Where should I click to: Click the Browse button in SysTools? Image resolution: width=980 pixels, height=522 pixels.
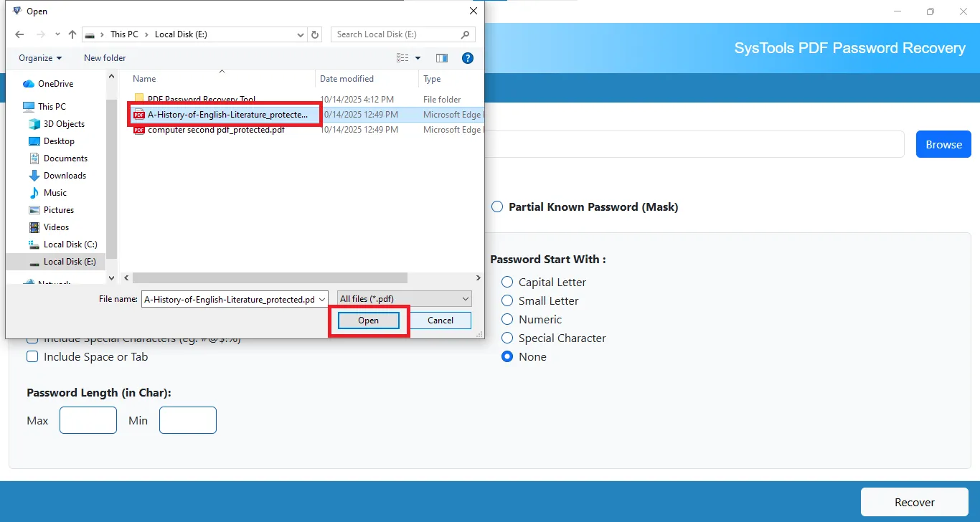coord(943,144)
